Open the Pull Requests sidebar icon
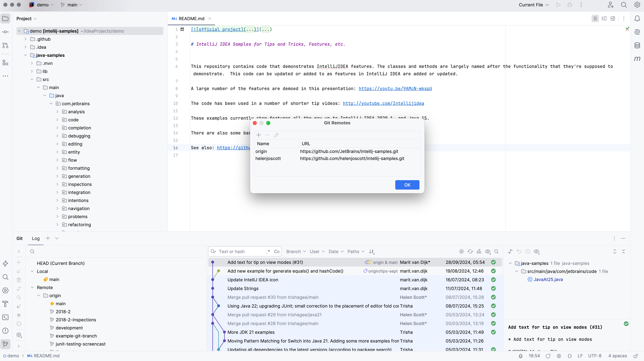The width and height of the screenshot is (644, 361). 5,46
